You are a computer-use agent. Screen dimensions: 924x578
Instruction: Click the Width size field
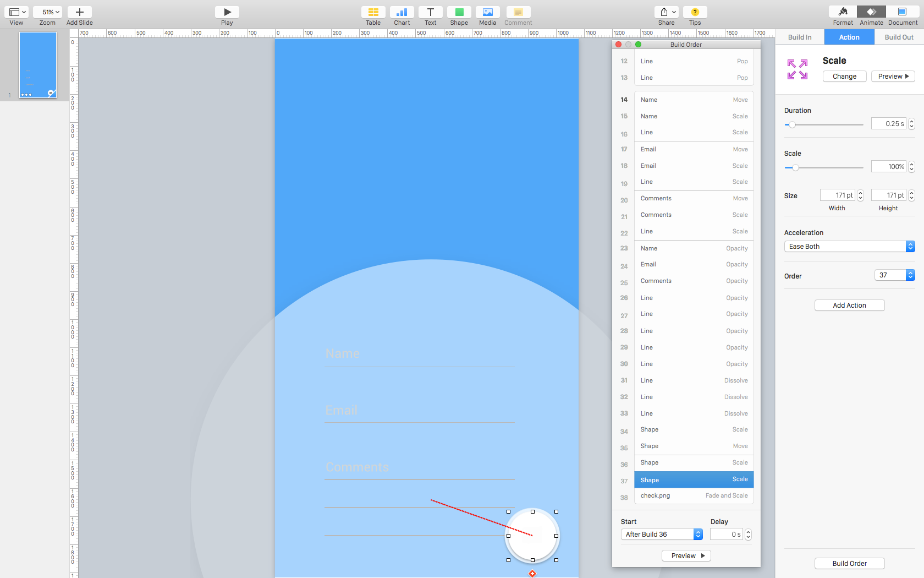838,195
